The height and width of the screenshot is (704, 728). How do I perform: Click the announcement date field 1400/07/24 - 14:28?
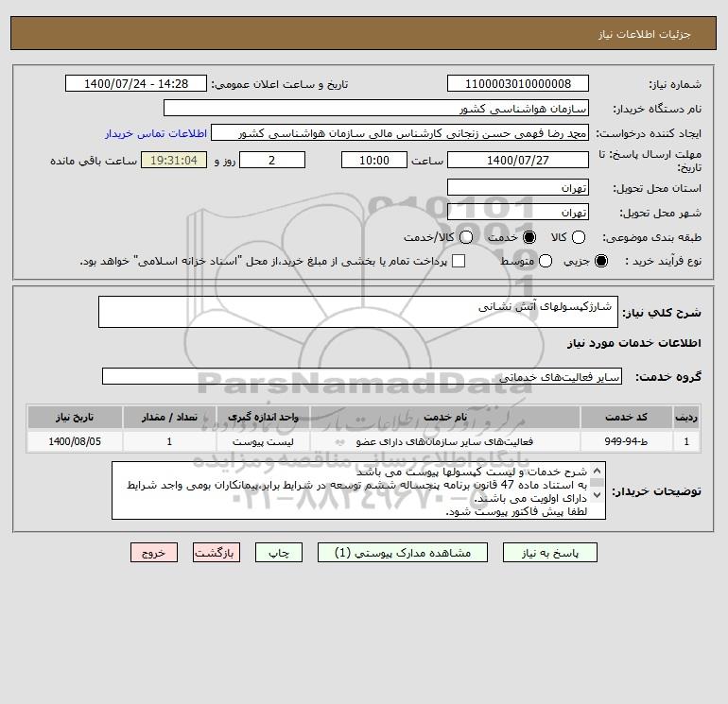click(x=136, y=83)
